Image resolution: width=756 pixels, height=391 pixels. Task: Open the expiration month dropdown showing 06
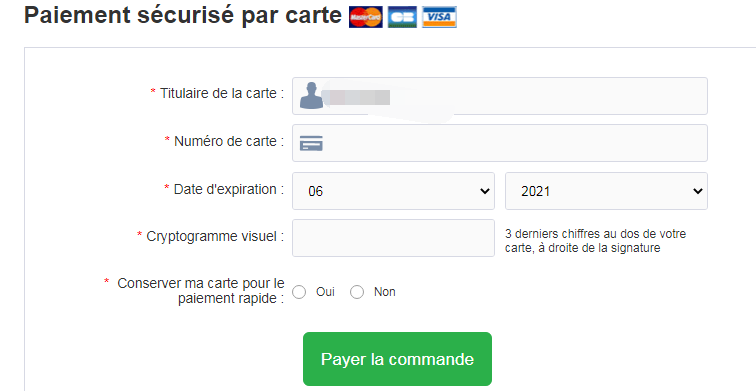coord(393,191)
